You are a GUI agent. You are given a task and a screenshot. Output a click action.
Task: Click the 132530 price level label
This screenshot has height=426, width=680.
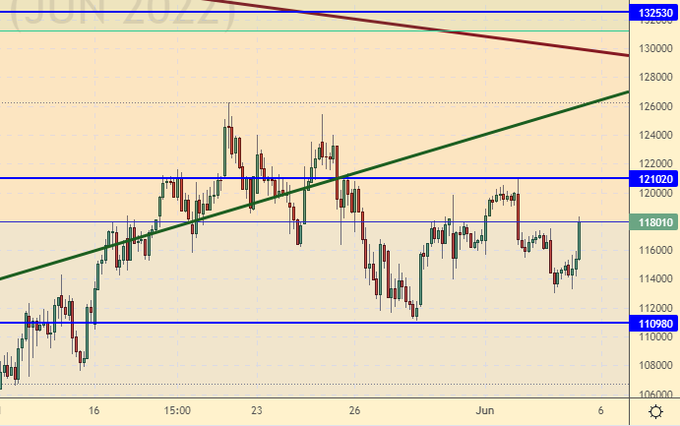pos(654,13)
